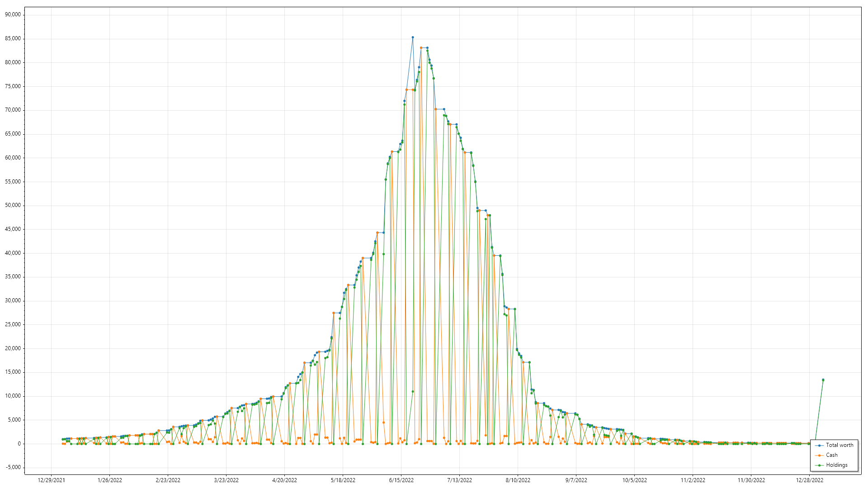Click the 8/10/2022 x-axis date label
The width and height of the screenshot is (868, 488).
518,480
